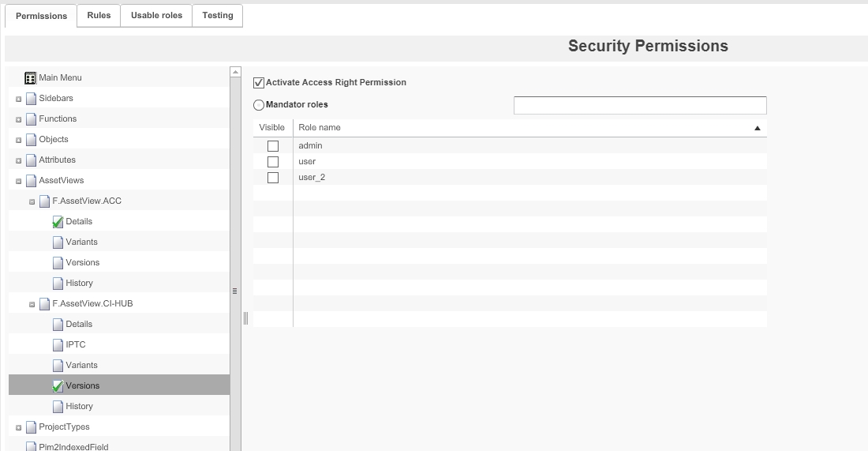Image resolution: width=868 pixels, height=451 pixels.
Task: Click the Mandator roles text field
Action: (x=640, y=105)
